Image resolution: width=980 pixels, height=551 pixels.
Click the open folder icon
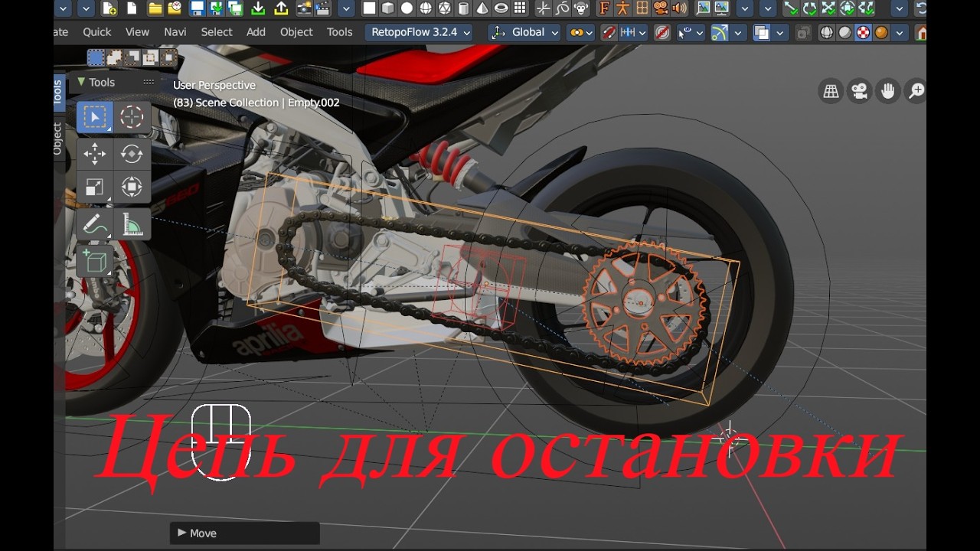click(155, 8)
